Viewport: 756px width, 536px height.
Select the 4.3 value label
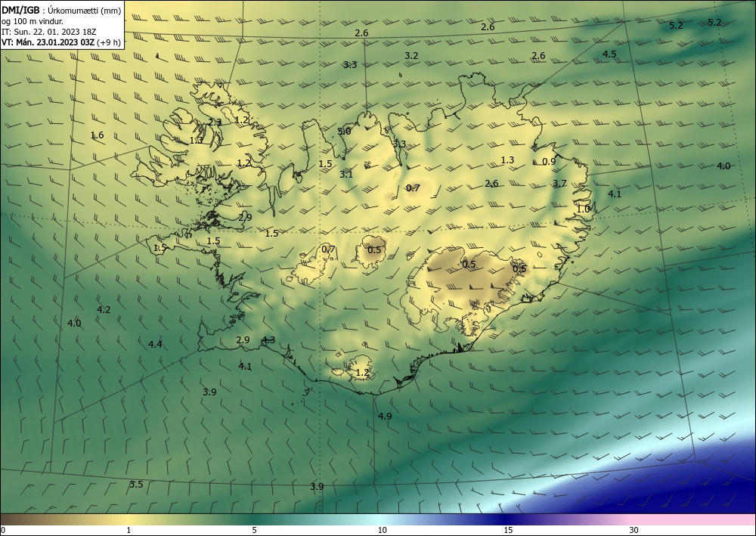(x=268, y=340)
